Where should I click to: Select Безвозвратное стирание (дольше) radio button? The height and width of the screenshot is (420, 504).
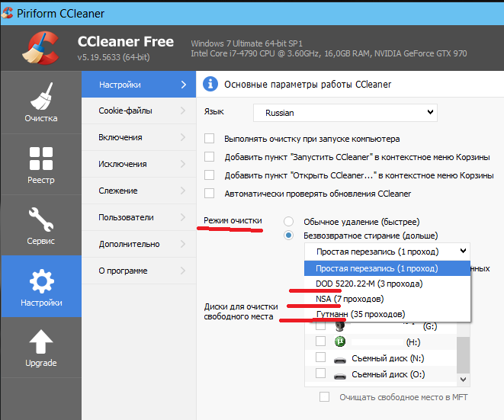tap(288, 236)
